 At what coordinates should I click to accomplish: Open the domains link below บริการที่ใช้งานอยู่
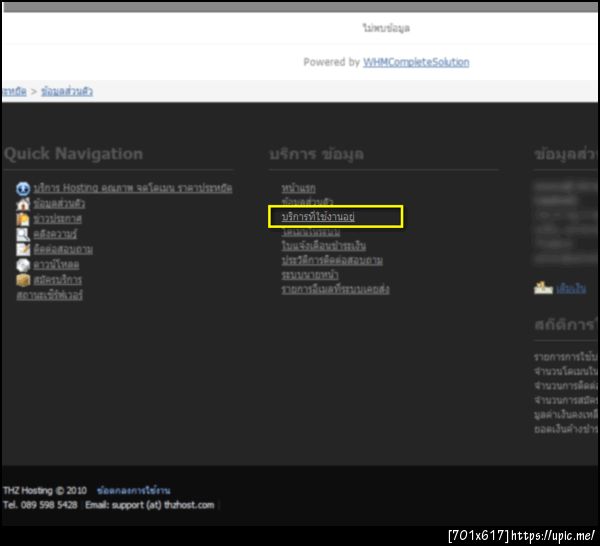tap(311, 232)
